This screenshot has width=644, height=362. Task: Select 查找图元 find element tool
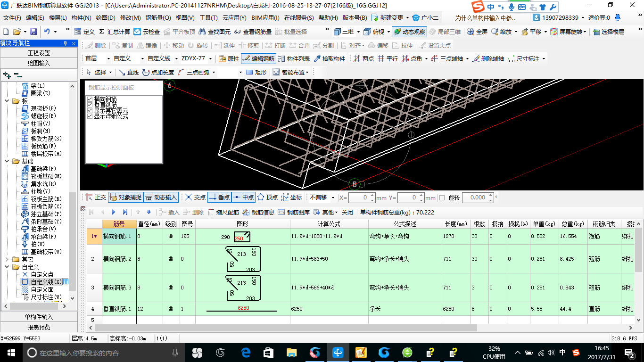coord(215,32)
